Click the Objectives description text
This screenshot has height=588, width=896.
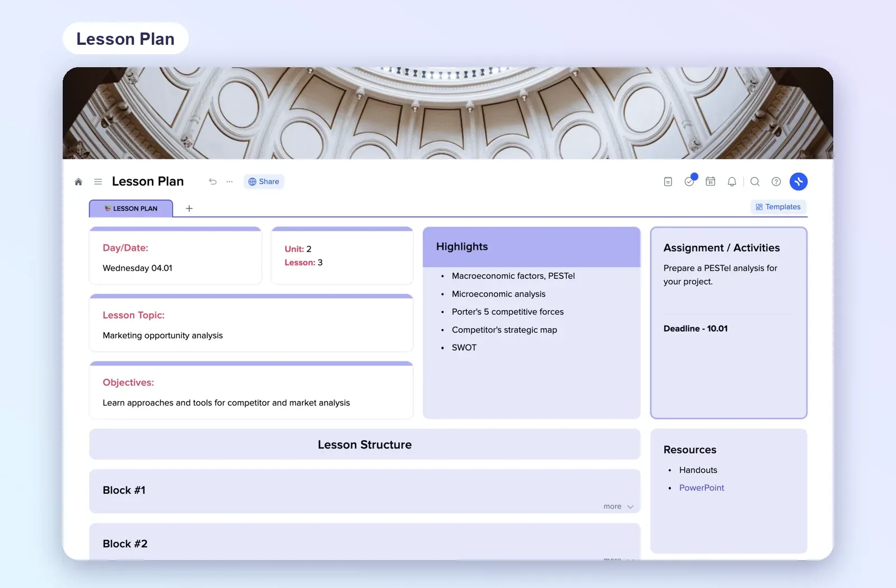point(226,403)
